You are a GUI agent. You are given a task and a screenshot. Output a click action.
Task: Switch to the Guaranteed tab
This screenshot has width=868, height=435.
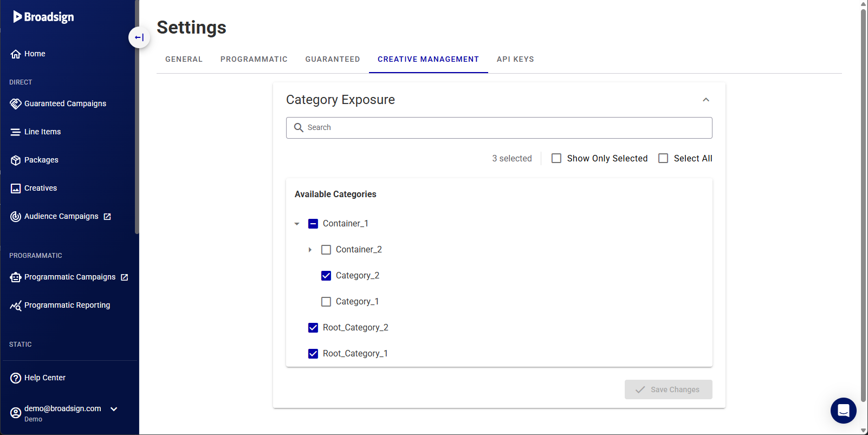coord(333,59)
